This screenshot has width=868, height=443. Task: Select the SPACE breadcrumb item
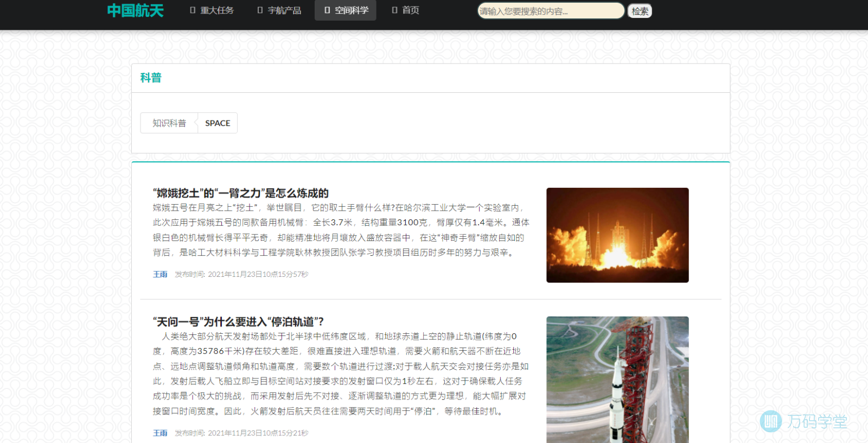218,123
